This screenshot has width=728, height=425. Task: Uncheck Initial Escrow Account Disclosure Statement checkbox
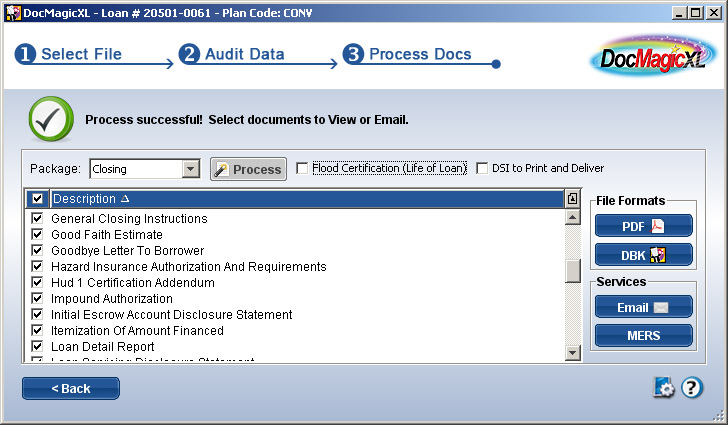[x=37, y=314]
